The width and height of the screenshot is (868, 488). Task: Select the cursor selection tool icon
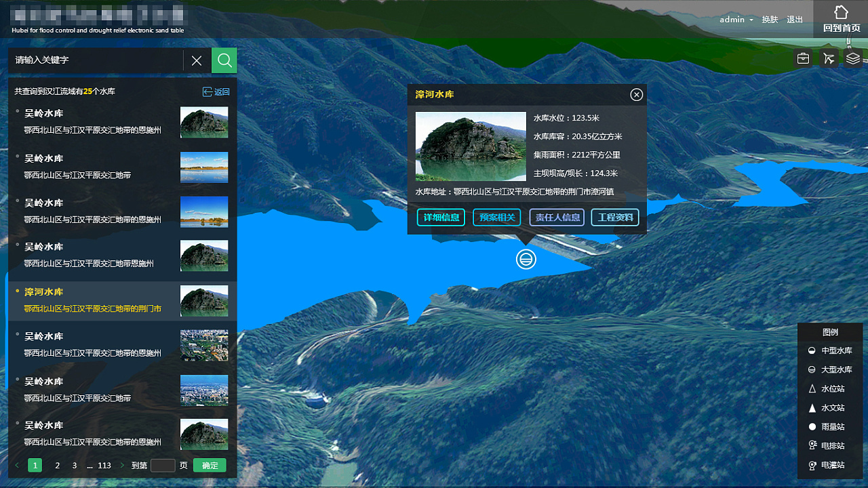[x=828, y=58]
